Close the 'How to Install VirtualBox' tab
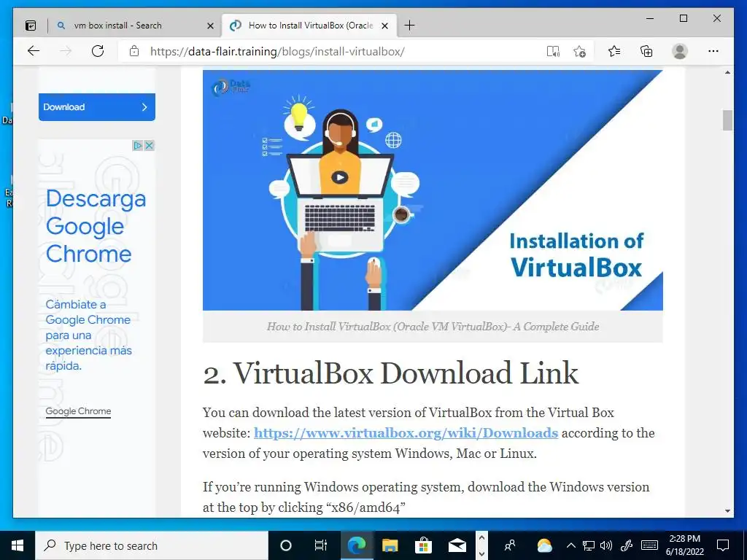The height and width of the screenshot is (560, 747). coord(385,26)
